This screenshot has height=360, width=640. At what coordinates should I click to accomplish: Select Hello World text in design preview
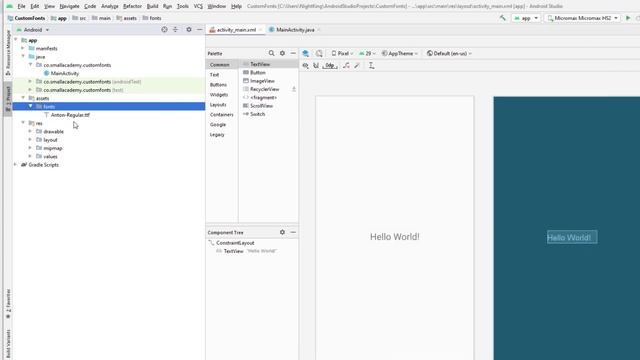click(394, 237)
